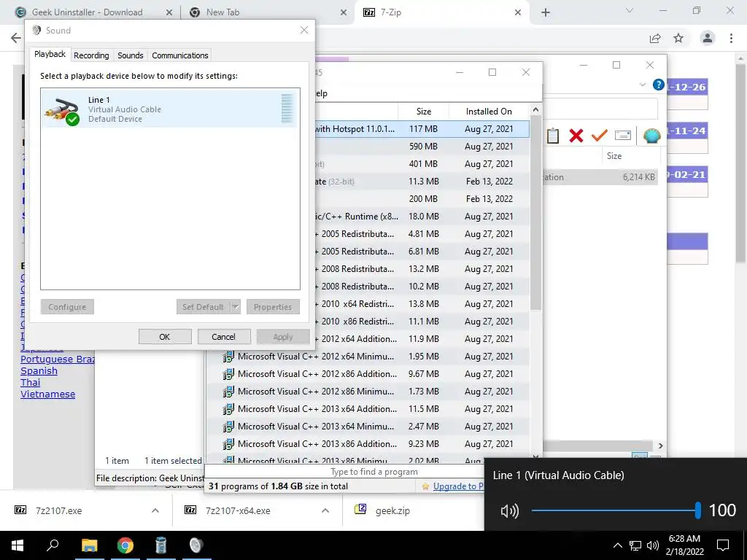Open File Explorer from the taskbar

[89, 545]
